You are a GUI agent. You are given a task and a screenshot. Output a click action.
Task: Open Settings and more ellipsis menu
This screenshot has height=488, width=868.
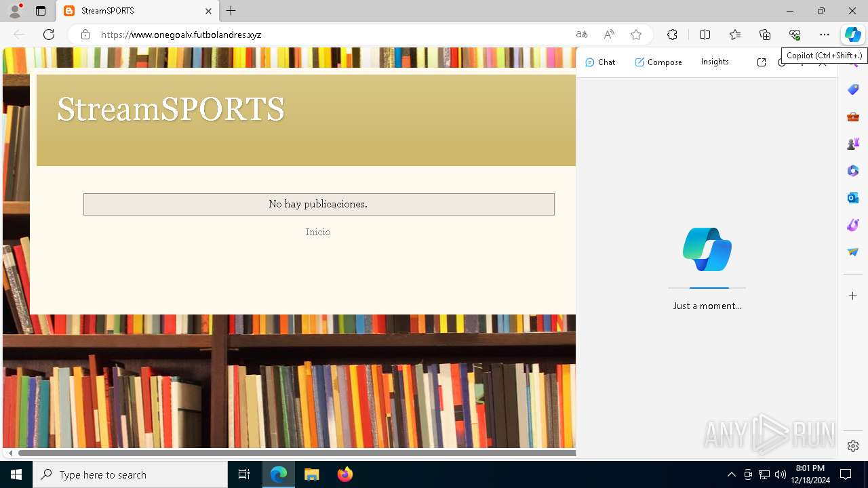[x=825, y=35]
